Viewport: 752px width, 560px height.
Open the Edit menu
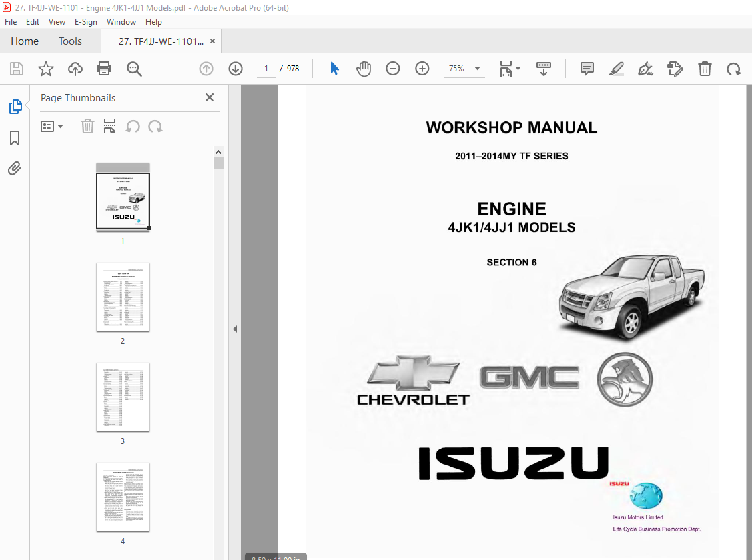click(33, 22)
